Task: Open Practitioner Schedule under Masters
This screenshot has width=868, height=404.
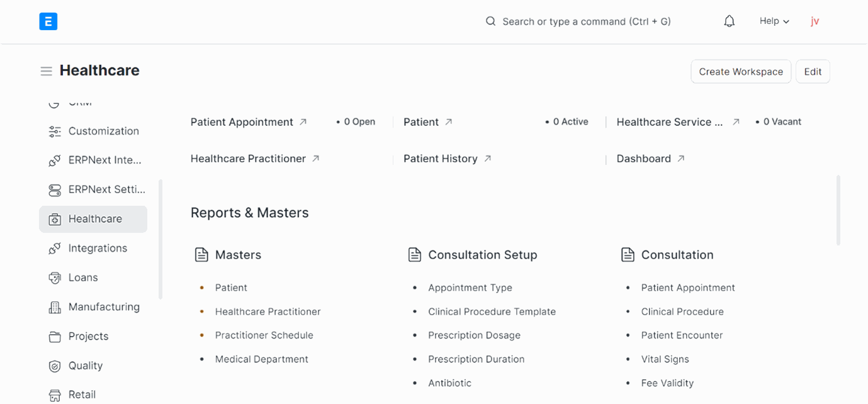Action: [x=264, y=335]
